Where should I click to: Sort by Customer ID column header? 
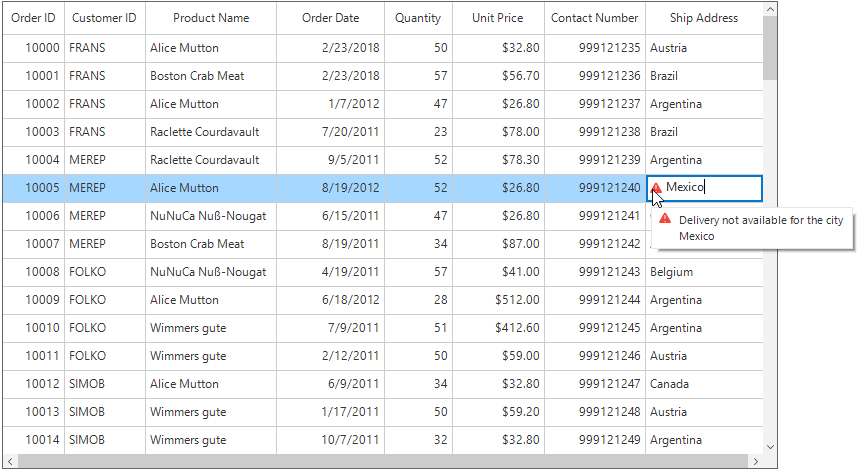[x=104, y=18]
